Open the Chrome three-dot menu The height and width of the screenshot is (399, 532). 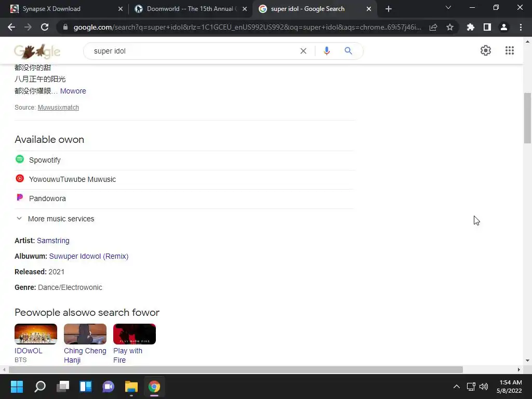pos(521,27)
